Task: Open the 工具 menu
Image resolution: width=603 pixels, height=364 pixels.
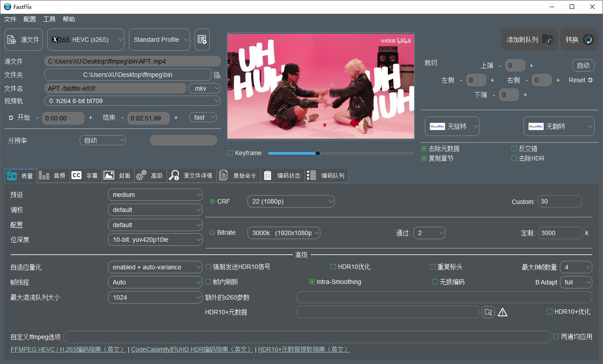Action: [49, 19]
